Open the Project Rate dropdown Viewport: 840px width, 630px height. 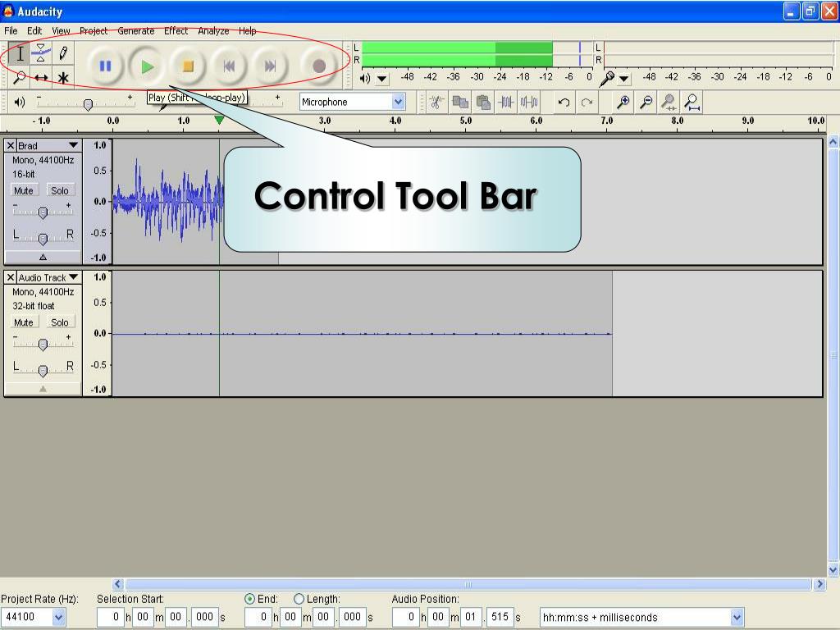(59, 617)
